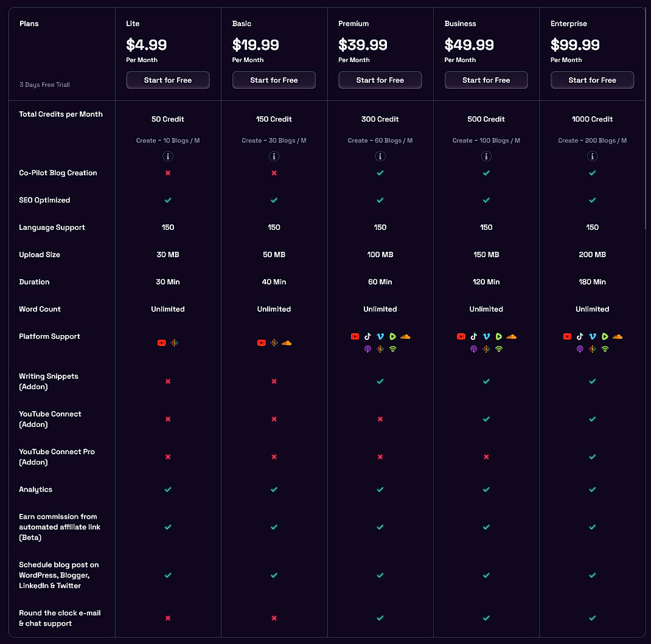Click the info icon below Enterprise 1000 Credit
Viewport: 651px width, 644px height.
(592, 156)
